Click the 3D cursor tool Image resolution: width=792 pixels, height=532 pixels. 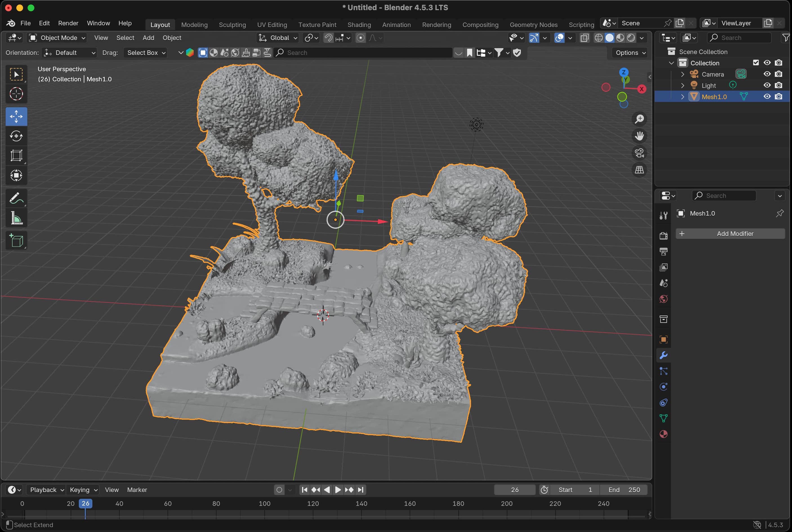16,94
